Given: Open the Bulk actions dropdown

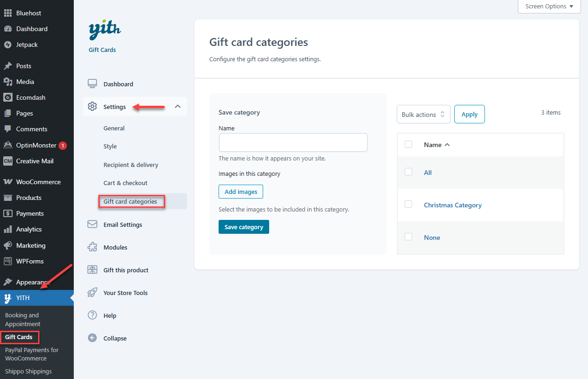Looking at the screenshot, I should (x=423, y=114).
